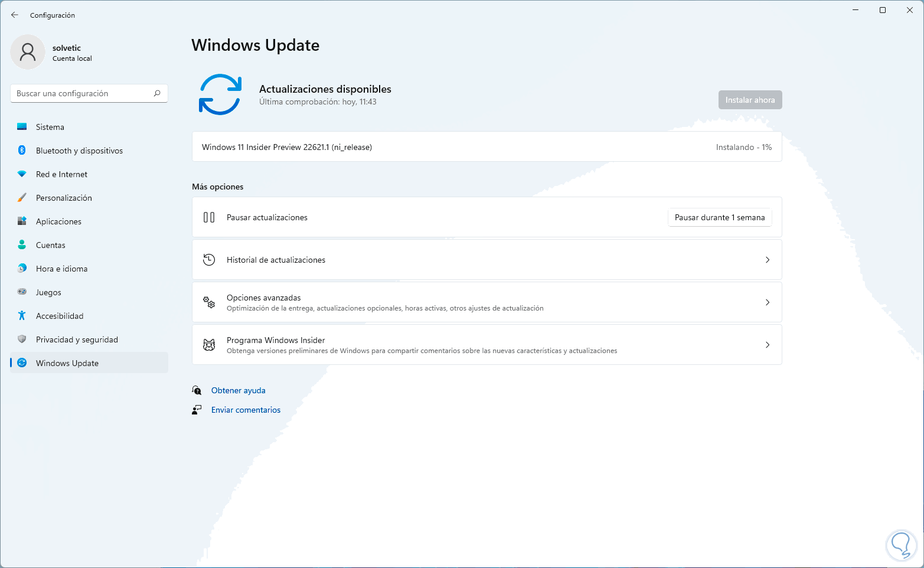This screenshot has height=568, width=924.
Task: Expand Programa Windows Insider chevron
Action: pos(768,345)
